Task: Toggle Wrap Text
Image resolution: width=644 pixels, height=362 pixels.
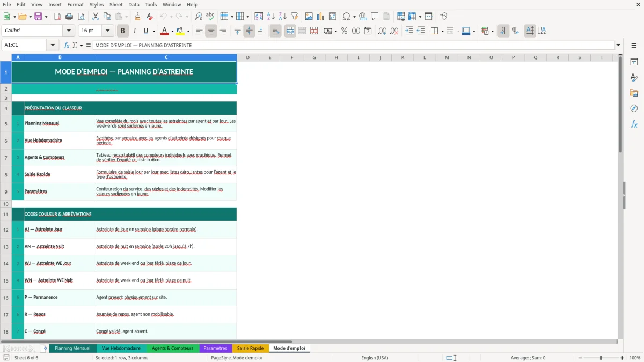Action: click(276, 31)
